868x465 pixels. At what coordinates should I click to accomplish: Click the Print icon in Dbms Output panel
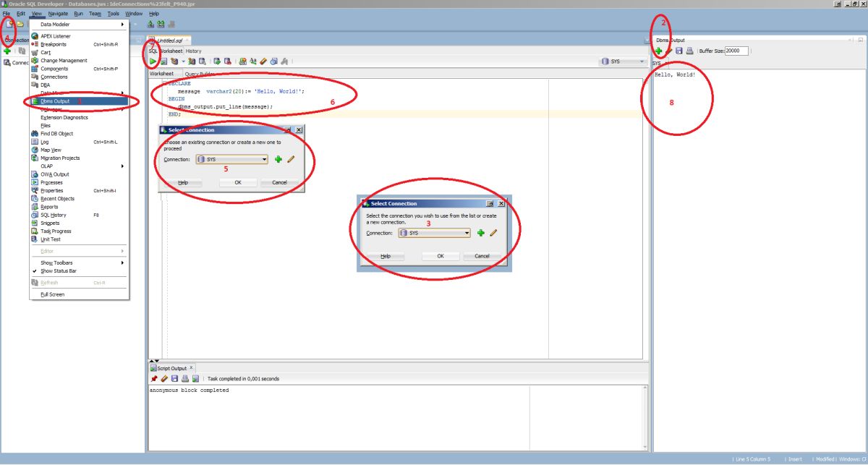tap(689, 51)
